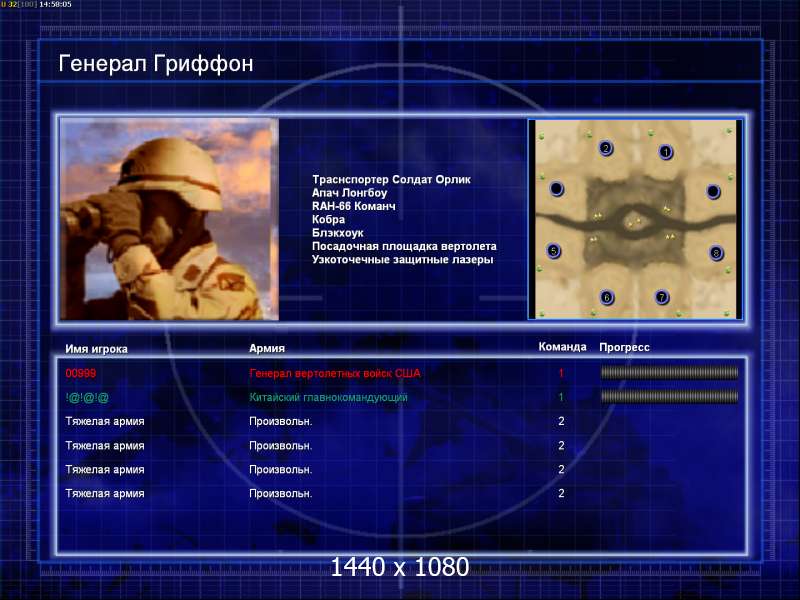Image resolution: width=800 pixels, height=600 pixels.
Task: Select start position marker 6 on the minimap
Action: point(607,297)
